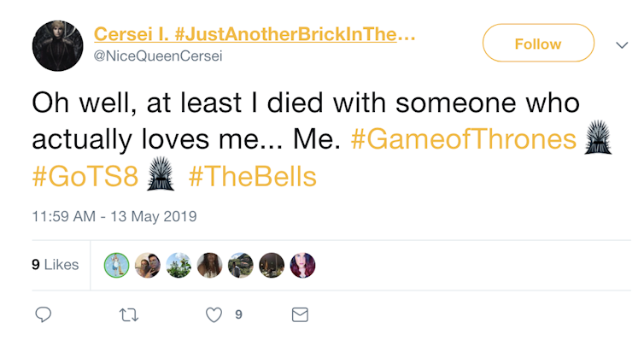Click the fourth liker's profile avatar
The image size is (644, 352).
pyautogui.click(x=209, y=265)
